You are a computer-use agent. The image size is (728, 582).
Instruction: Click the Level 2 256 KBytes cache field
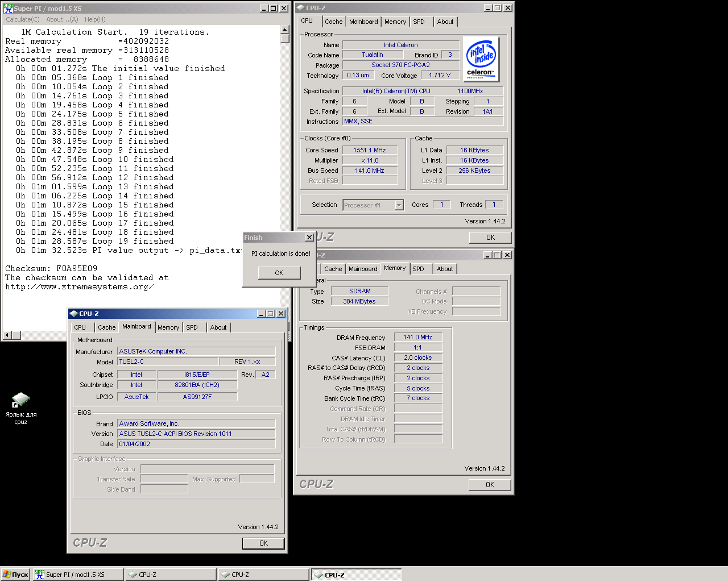point(475,171)
